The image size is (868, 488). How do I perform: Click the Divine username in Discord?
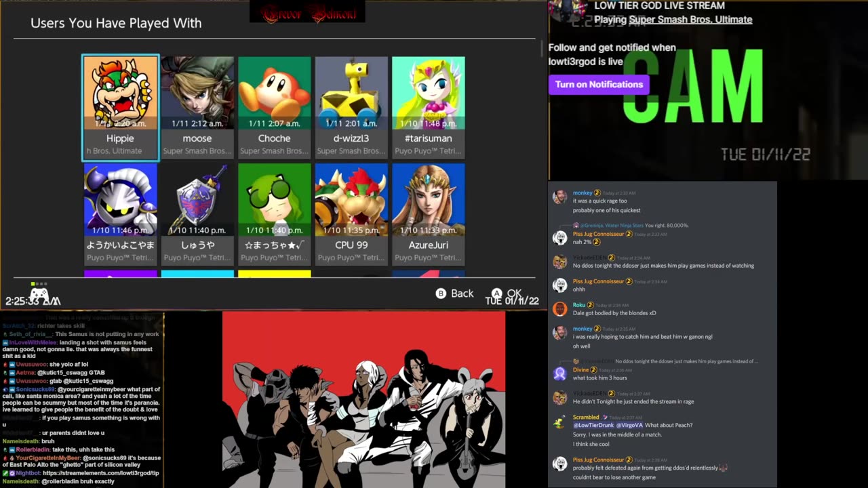coord(581,369)
